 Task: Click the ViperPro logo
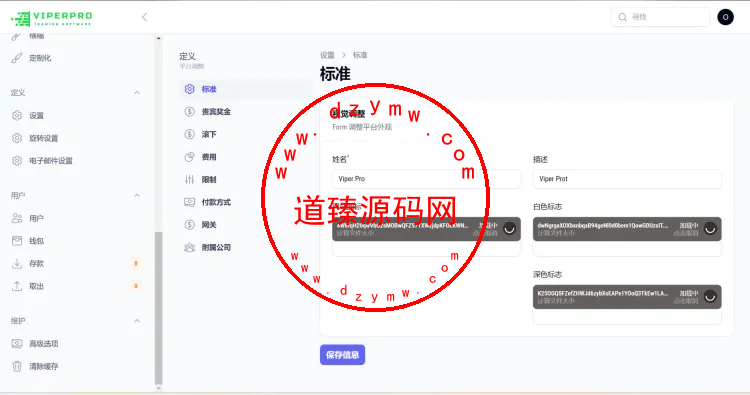point(52,19)
